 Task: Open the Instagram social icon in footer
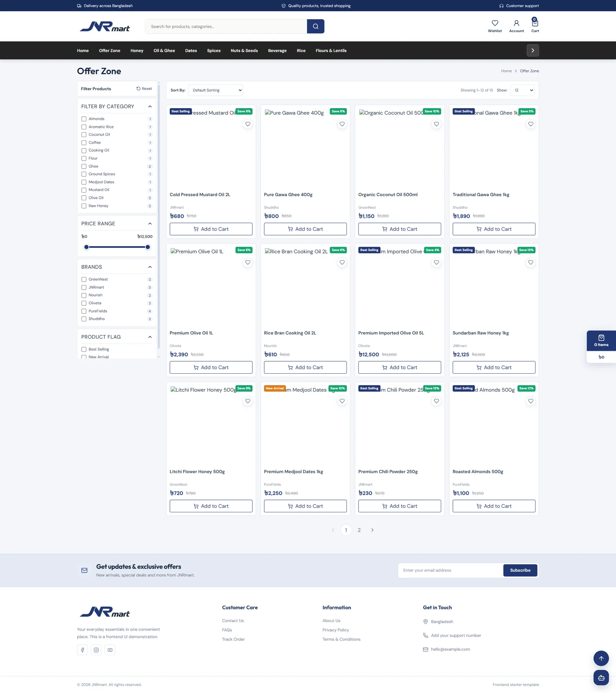[96, 650]
